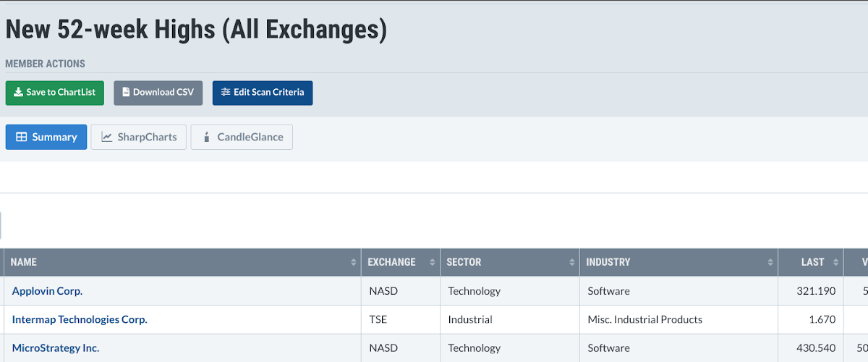Open Edit Scan Criteria
Screen dimensions: 868x362
click(263, 93)
